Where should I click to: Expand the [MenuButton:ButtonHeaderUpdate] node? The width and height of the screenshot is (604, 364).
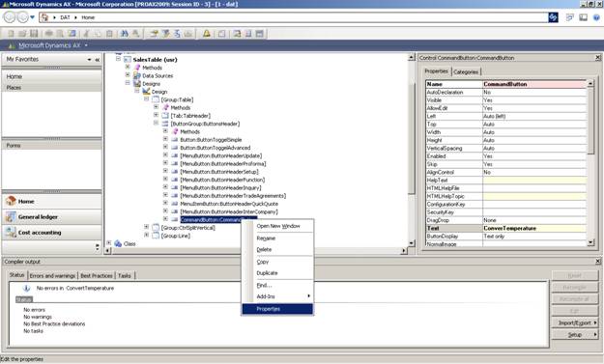165,154
